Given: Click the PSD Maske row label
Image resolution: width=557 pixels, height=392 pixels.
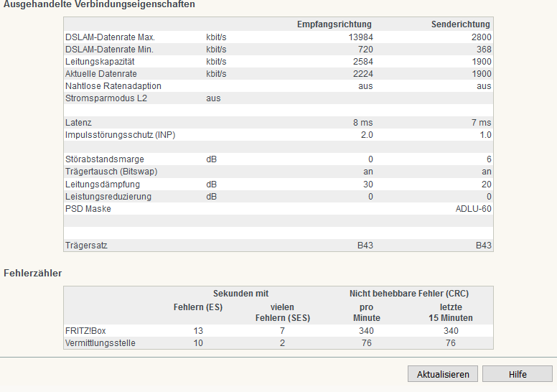Looking at the screenshot, I should click(x=88, y=209).
